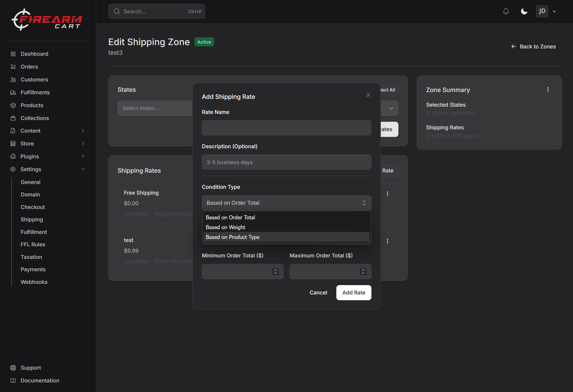Collapse the Settings submenu chevron

(x=83, y=169)
